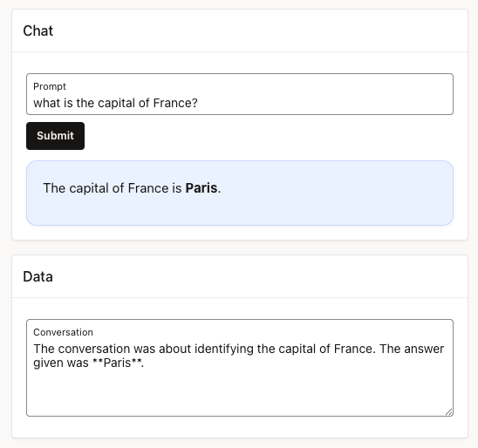Click the Submit button
478x448 pixels.
click(55, 136)
